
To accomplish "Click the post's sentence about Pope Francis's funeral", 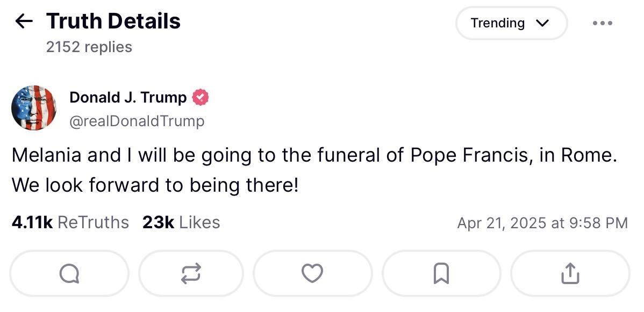I will pos(314,156).
